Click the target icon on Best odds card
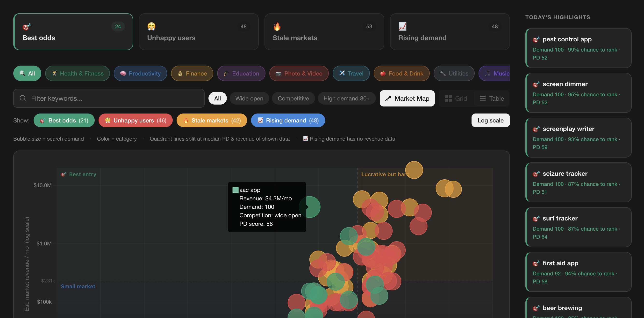This screenshot has height=318, width=644. (27, 27)
